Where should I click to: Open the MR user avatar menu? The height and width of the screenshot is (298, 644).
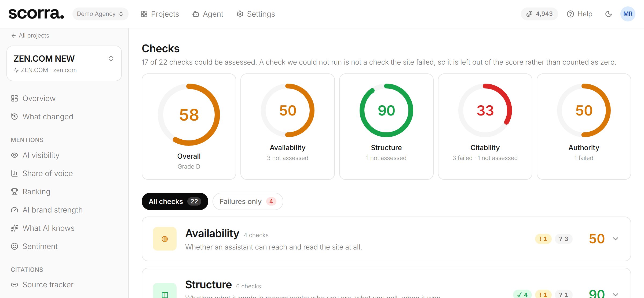pyautogui.click(x=628, y=14)
